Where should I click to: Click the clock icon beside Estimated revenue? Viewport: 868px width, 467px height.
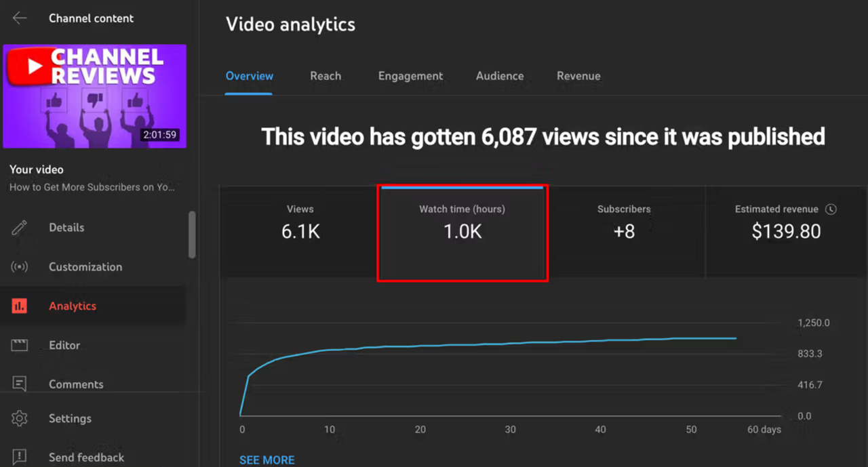point(831,209)
